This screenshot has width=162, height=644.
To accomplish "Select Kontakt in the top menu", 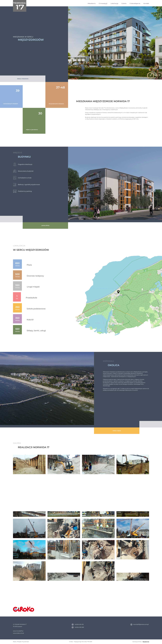I will tap(146, 3).
